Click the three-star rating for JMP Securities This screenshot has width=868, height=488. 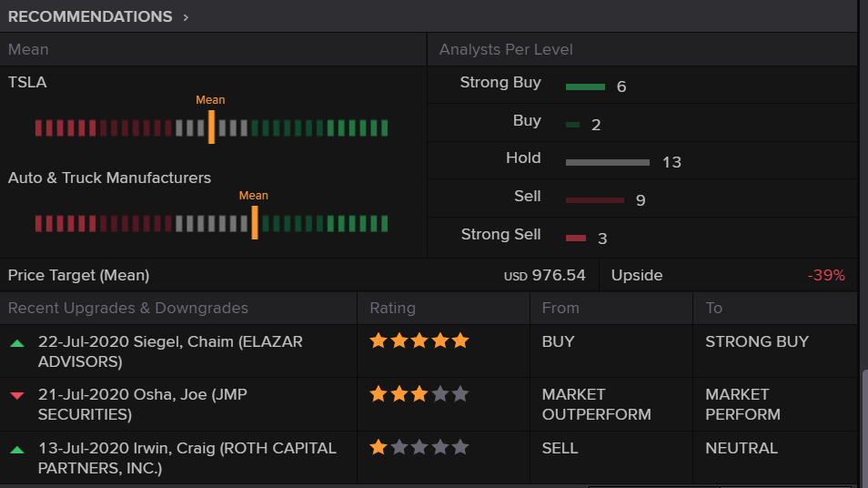(x=419, y=394)
